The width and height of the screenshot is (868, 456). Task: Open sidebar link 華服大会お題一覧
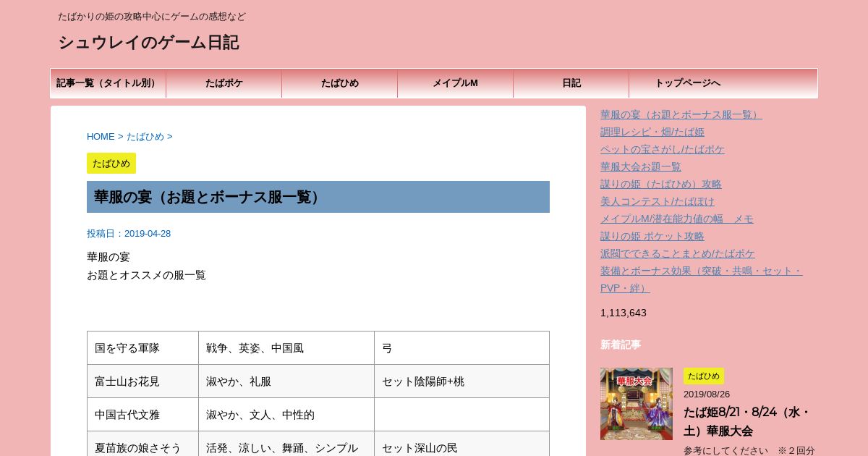(641, 166)
